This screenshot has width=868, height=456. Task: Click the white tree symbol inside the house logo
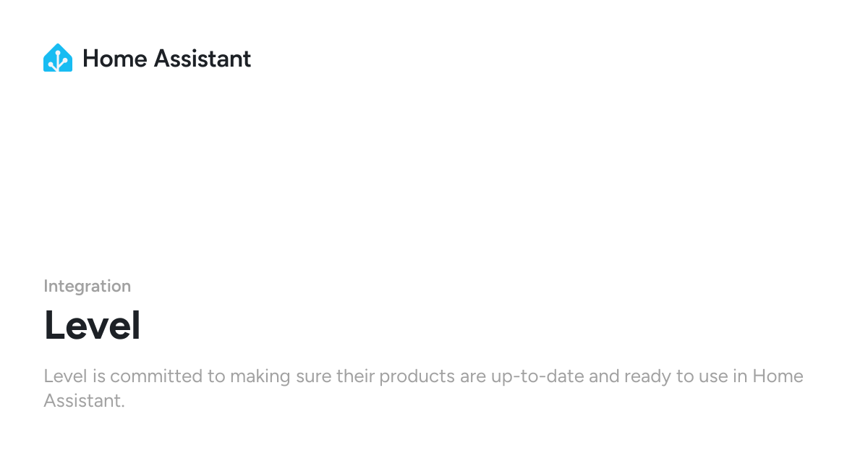58,60
